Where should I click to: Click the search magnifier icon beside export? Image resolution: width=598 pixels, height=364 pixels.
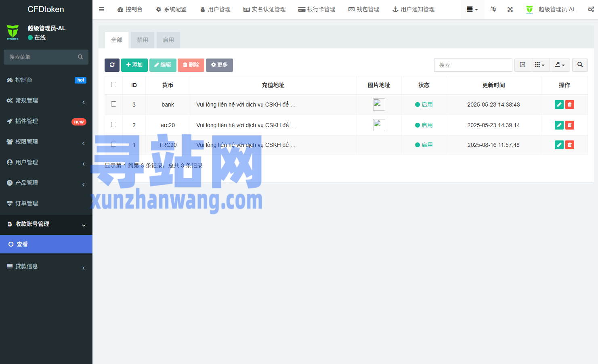580,65
